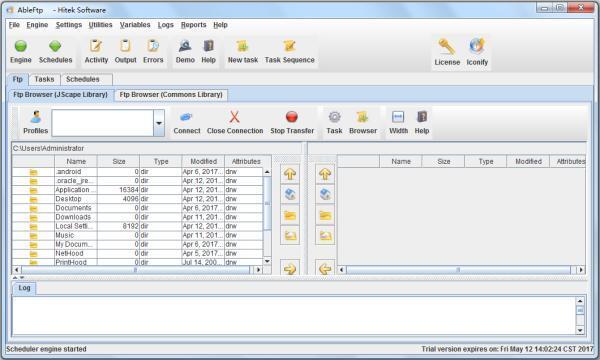This screenshot has width=600, height=360.
Task: Go up one folder in local pane
Action: [x=290, y=174]
